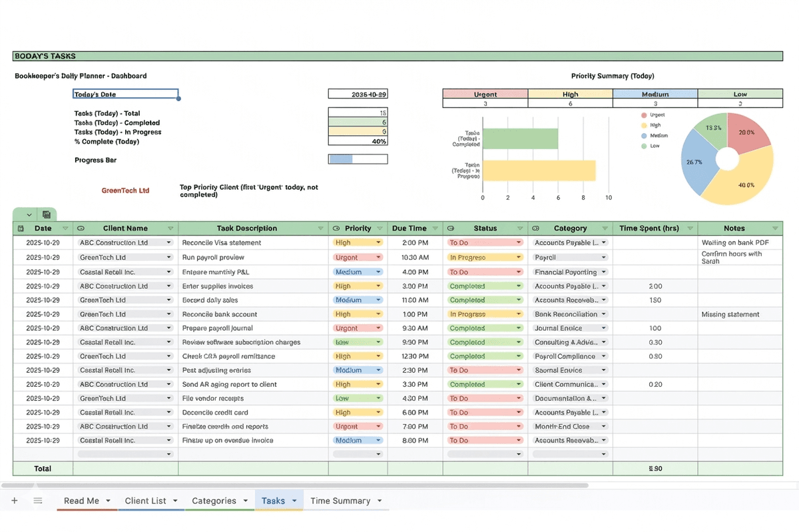Viewport: 799px width, 532px height.
Task: Open the Task Description filter arrow
Action: [x=321, y=228]
